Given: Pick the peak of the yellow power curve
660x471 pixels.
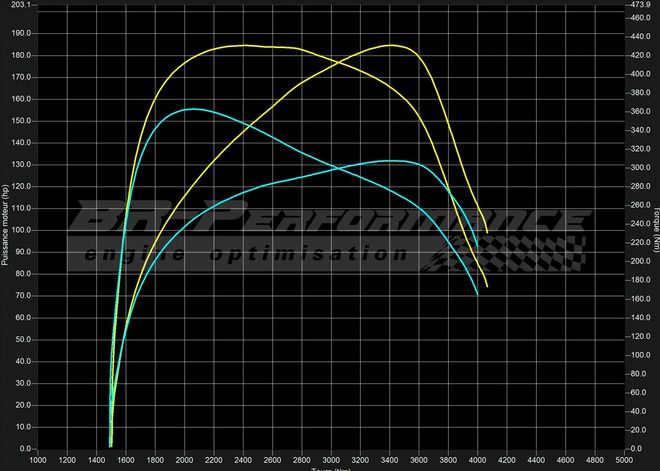Looking at the screenshot, I should pos(391,45).
